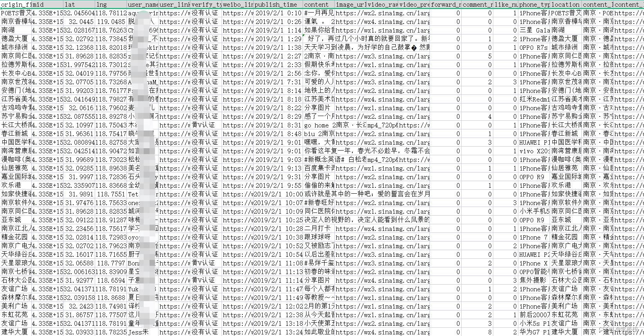This screenshot has height=336, width=644.
Task: Select content cell starting 好了，再过几个小时
Action: (366, 39)
